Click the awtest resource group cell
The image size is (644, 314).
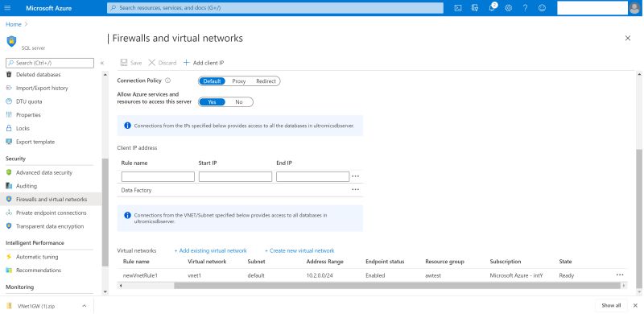pos(433,275)
